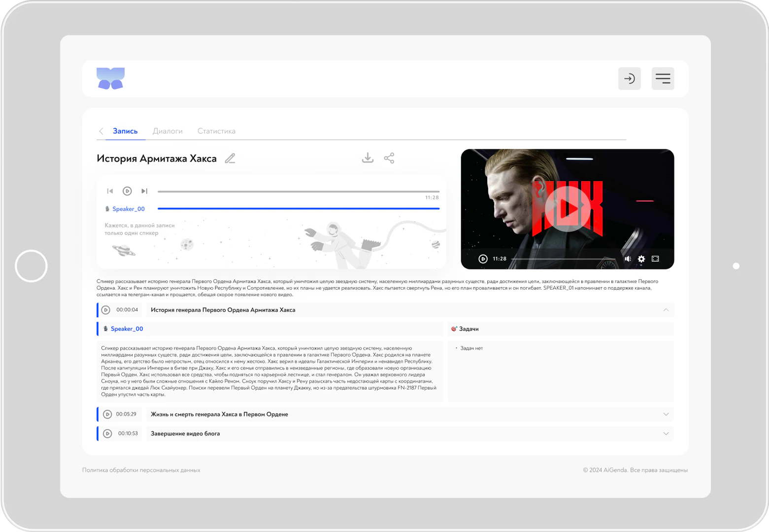Viewport: 769px width, 532px height.
Task: Open the Статистика tab
Action: pyautogui.click(x=216, y=131)
